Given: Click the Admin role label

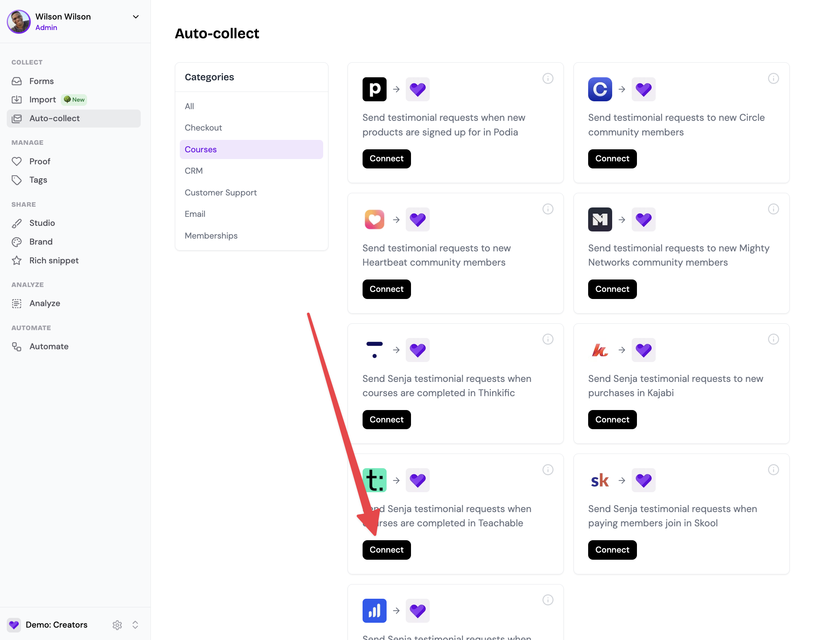Looking at the screenshot, I should click(x=46, y=27).
